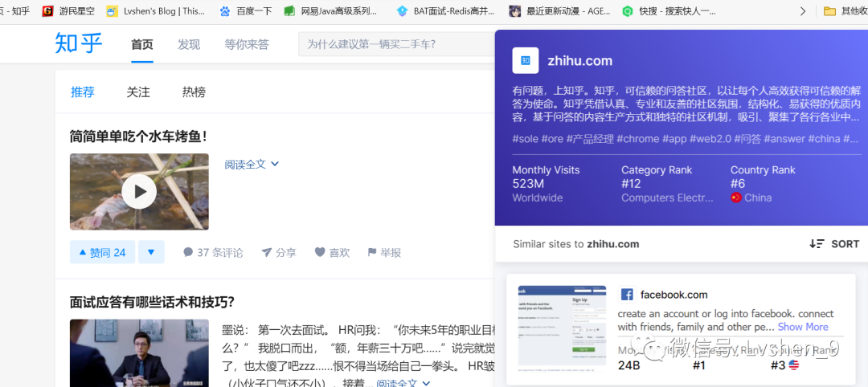The image size is (868, 387).
Task: Click the facebook.com site screenshot thumbnail
Action: (x=563, y=329)
